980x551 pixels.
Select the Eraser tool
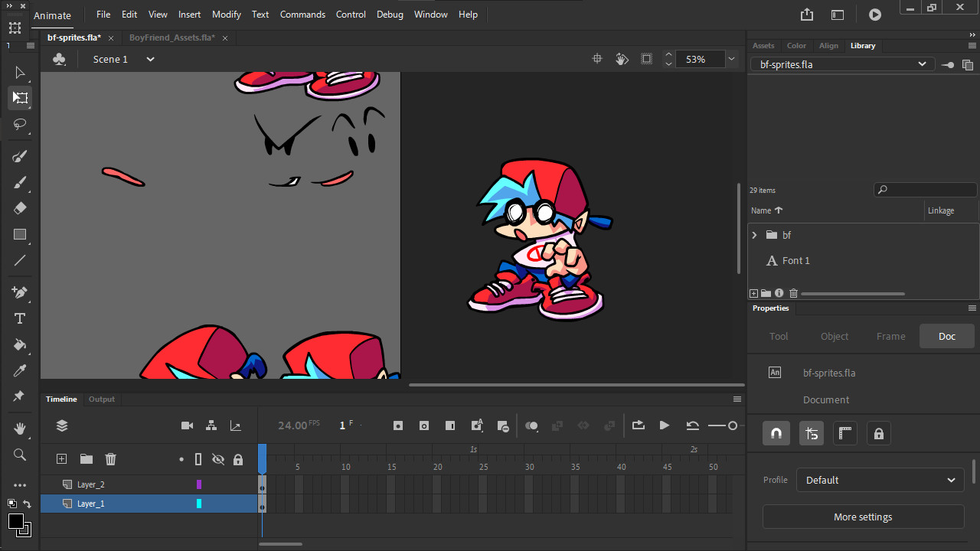20,208
